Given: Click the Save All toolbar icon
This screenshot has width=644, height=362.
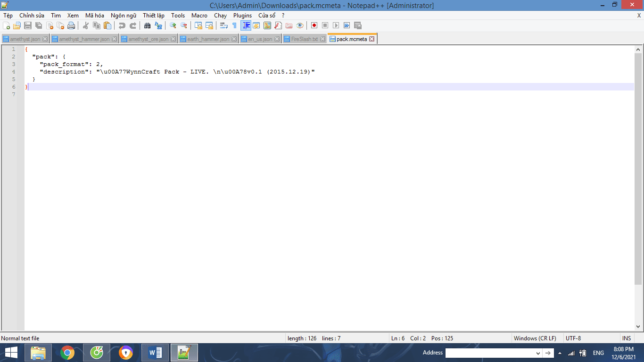Looking at the screenshot, I should tap(39, 25).
